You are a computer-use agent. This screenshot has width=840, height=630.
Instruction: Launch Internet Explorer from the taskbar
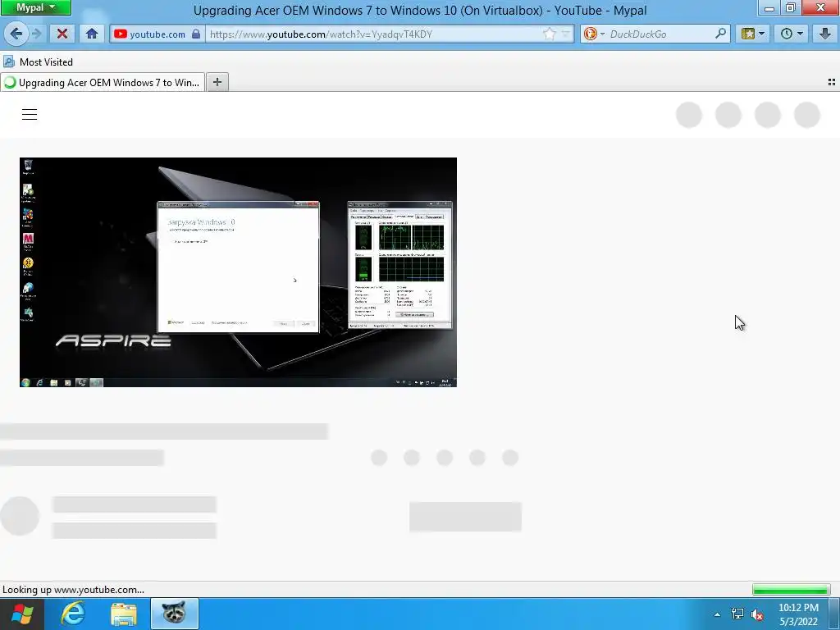coord(73,614)
